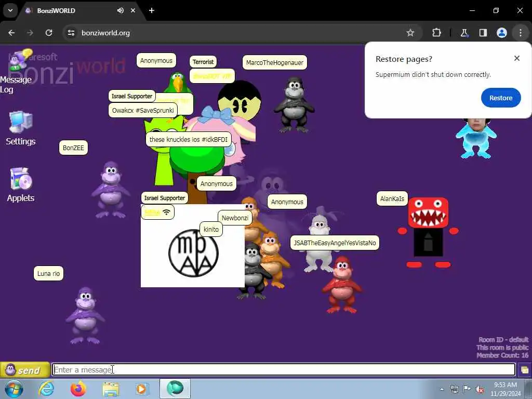Go forward one page

point(30,33)
